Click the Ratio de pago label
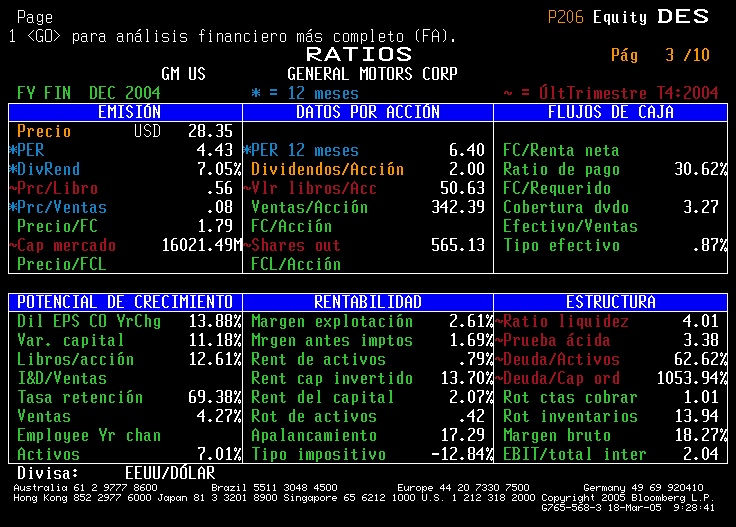The width and height of the screenshot is (736, 527). click(561, 169)
